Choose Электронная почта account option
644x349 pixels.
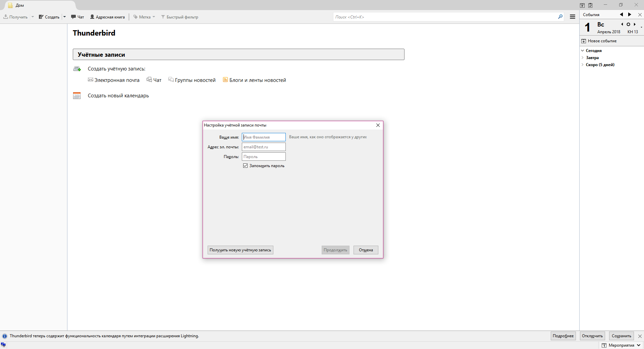(x=114, y=80)
